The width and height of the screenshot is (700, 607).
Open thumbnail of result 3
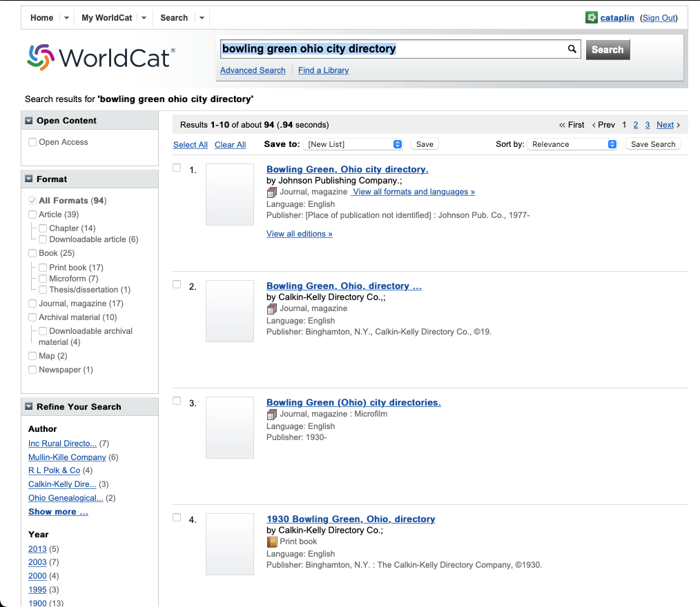click(x=230, y=428)
